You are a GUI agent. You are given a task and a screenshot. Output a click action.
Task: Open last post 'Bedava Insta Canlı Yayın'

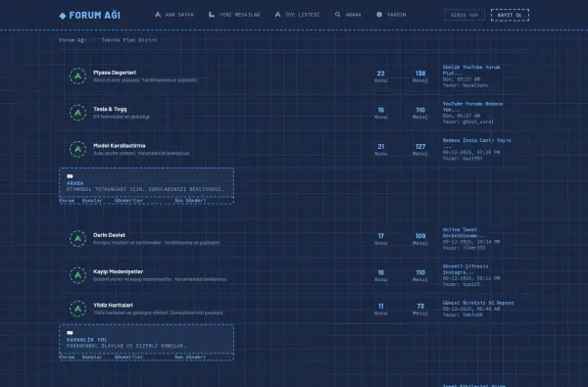pyautogui.click(x=476, y=143)
